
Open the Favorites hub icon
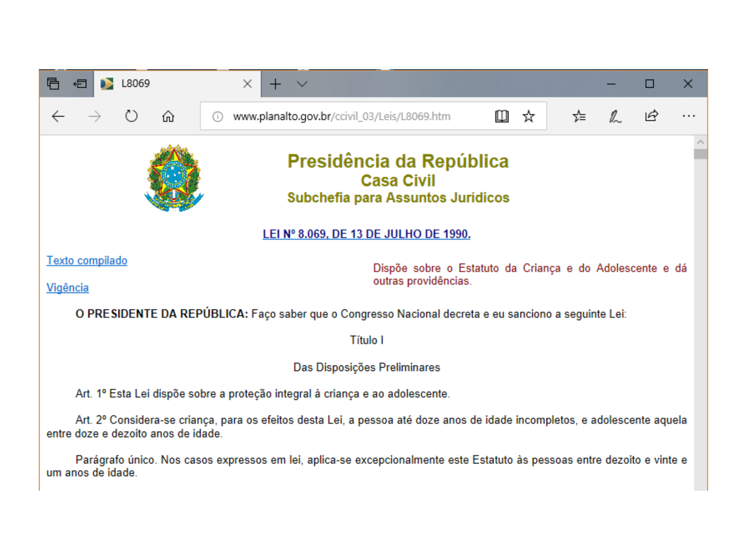point(579,116)
